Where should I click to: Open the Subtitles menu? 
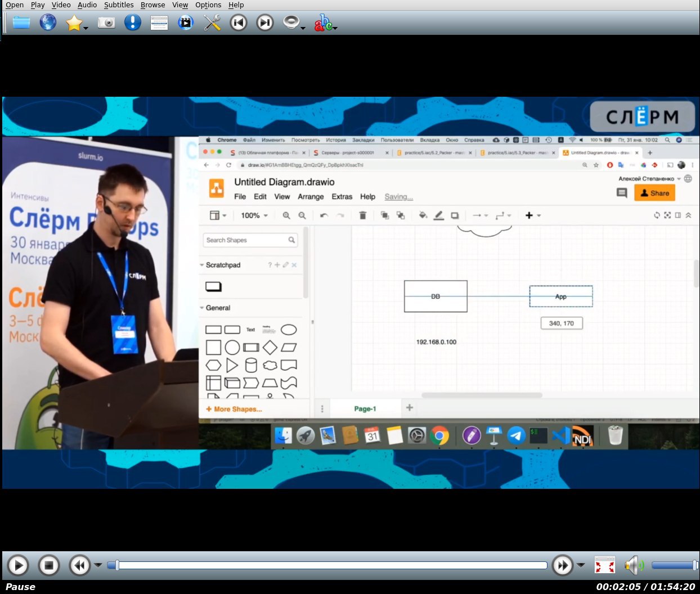coord(119,4)
